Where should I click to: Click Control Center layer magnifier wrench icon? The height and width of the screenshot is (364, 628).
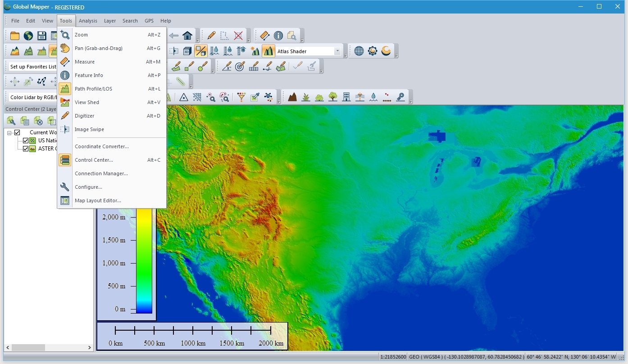tap(11, 121)
